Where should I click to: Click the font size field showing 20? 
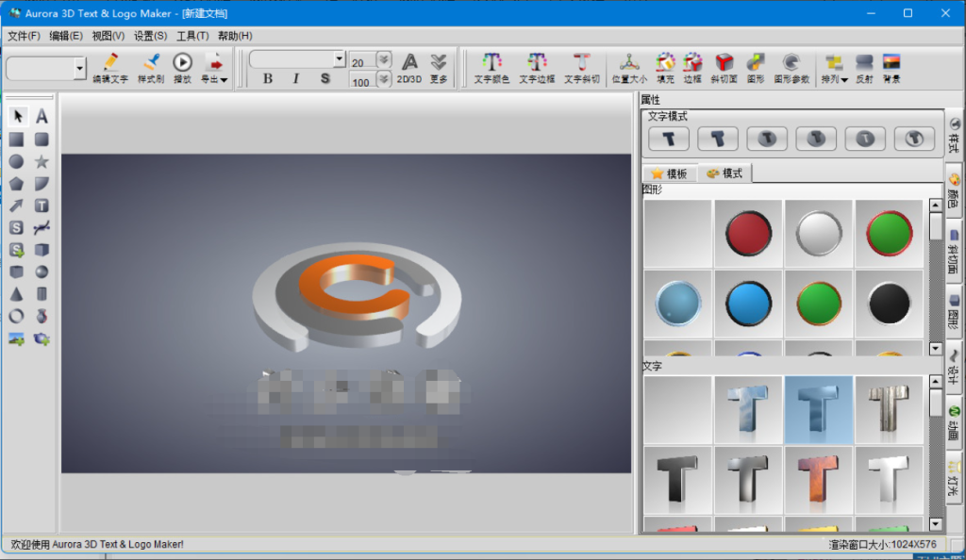pos(363,62)
